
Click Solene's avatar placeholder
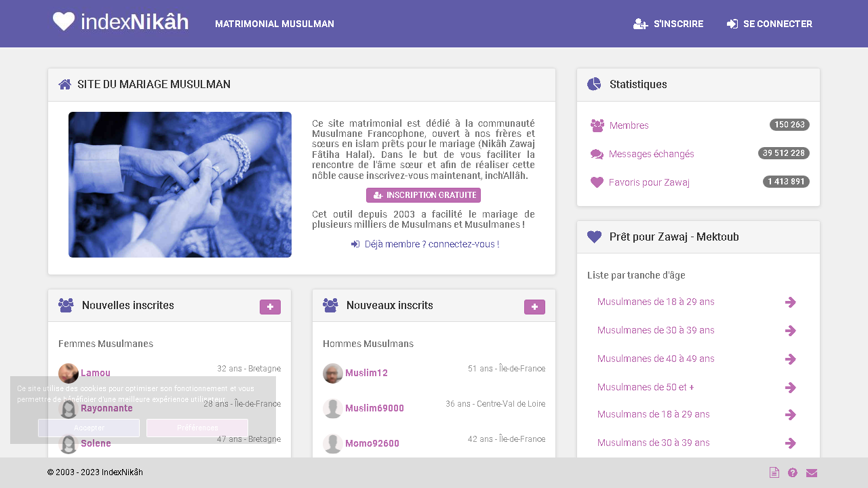(68, 444)
